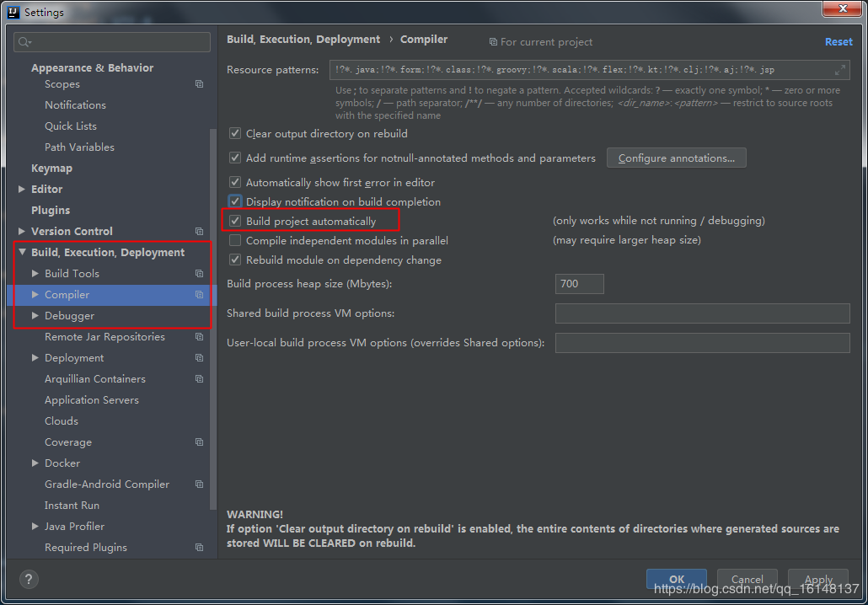Click project-level icon beside Version Control
Viewport: 868px width, 605px height.
pyautogui.click(x=199, y=232)
